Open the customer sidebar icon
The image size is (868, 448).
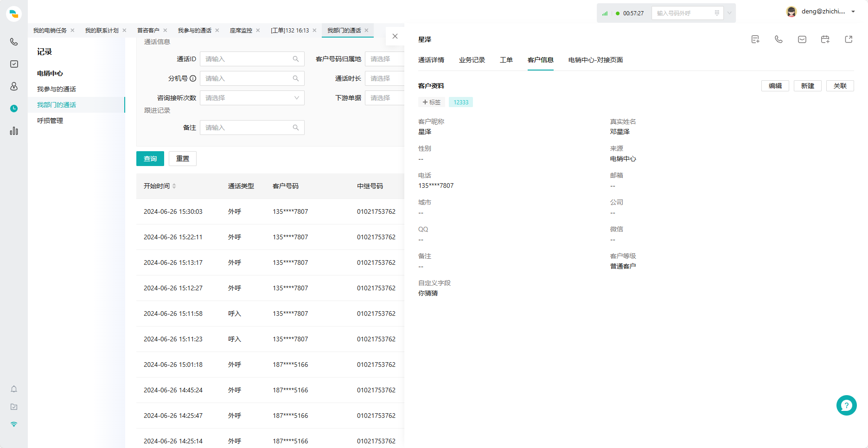coord(14,86)
